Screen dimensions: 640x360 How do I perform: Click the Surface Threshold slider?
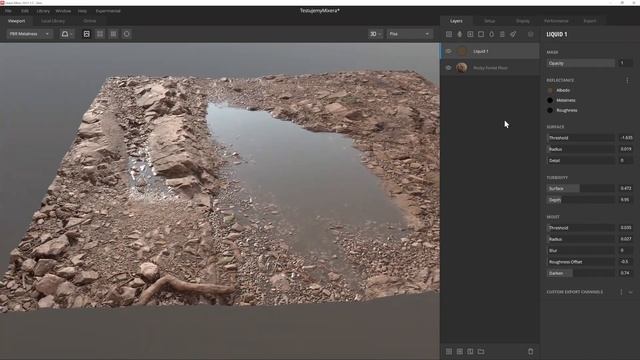(x=581, y=138)
